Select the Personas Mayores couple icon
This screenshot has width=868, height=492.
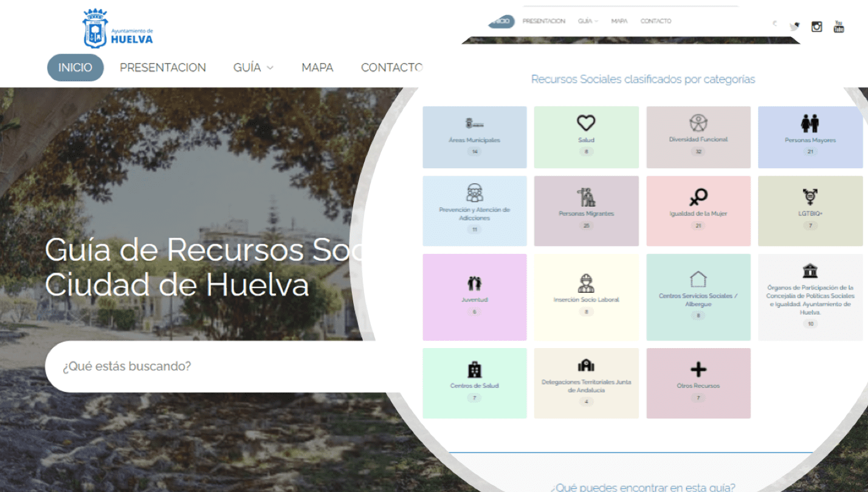[810, 123]
